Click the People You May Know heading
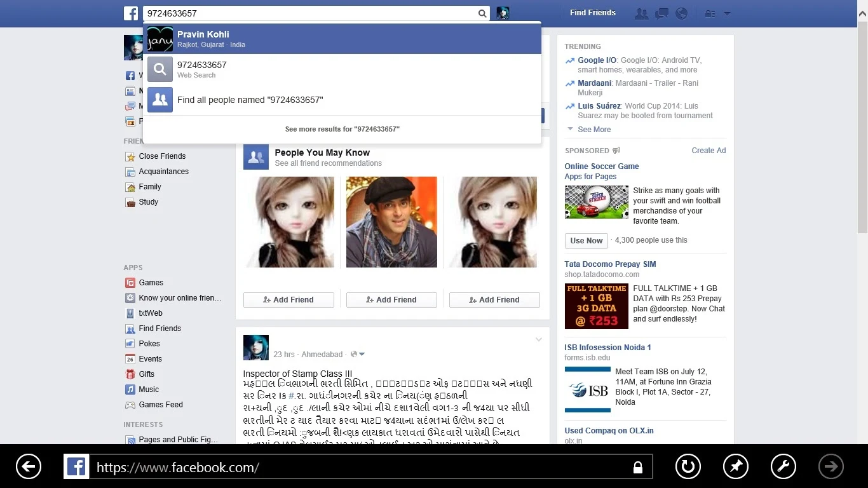The height and width of the screenshot is (488, 868). pyautogui.click(x=322, y=152)
